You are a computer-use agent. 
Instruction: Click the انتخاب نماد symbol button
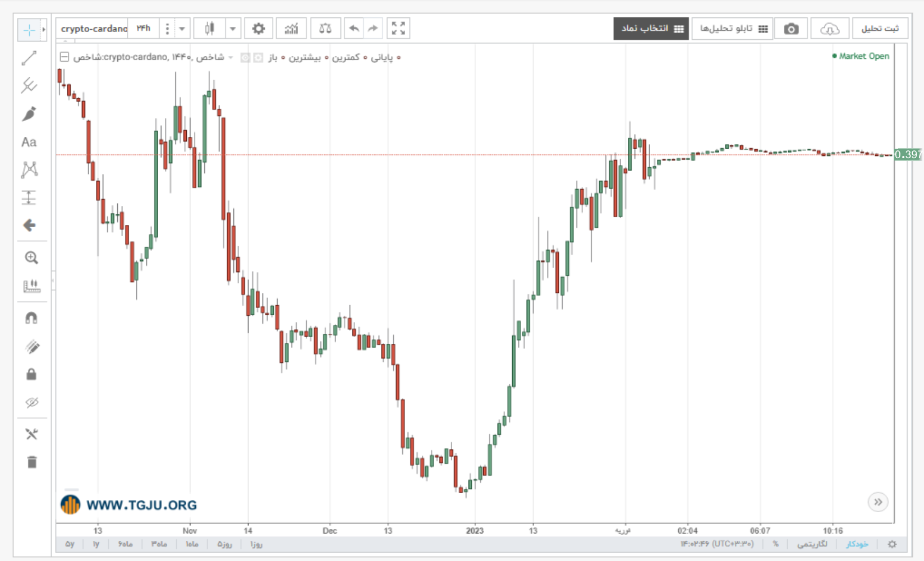[651, 29]
